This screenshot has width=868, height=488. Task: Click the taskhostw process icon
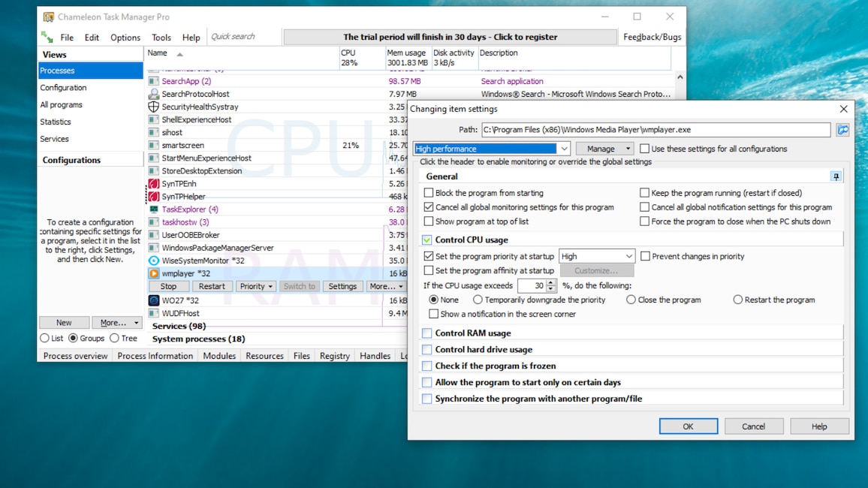(154, 222)
